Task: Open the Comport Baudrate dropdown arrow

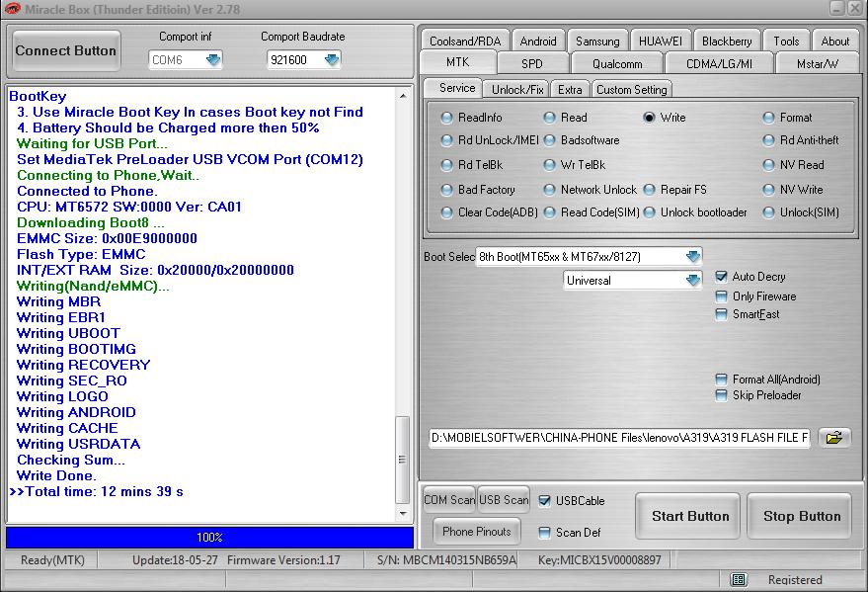Action: (x=332, y=60)
